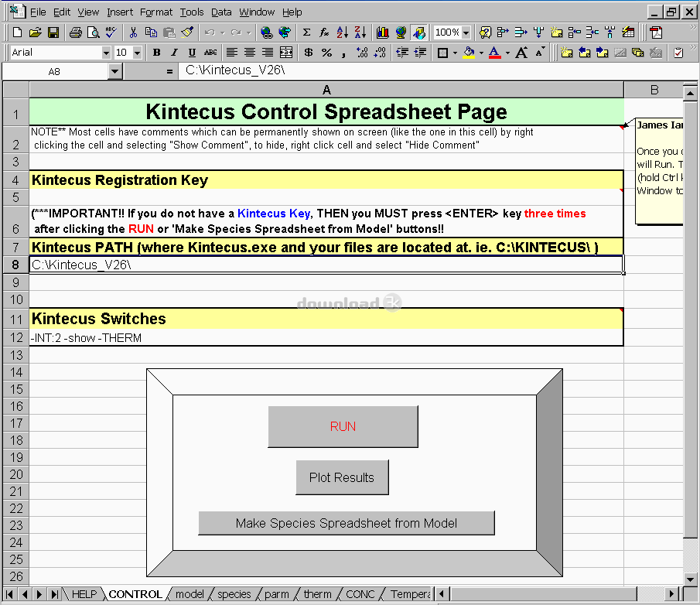Image resolution: width=700 pixels, height=605 pixels.
Task: Click Make Species Spreadsheet from Model
Action: click(x=347, y=523)
